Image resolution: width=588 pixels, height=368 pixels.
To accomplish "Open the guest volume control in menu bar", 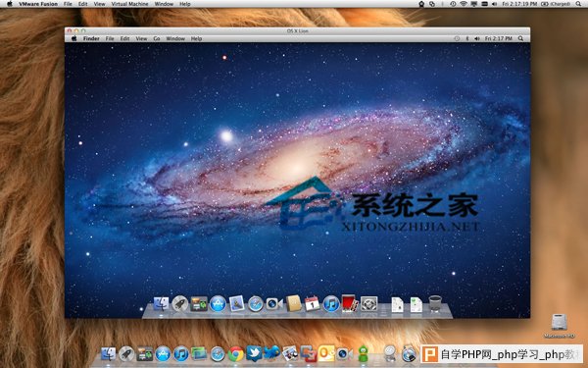I will pos(477,38).
